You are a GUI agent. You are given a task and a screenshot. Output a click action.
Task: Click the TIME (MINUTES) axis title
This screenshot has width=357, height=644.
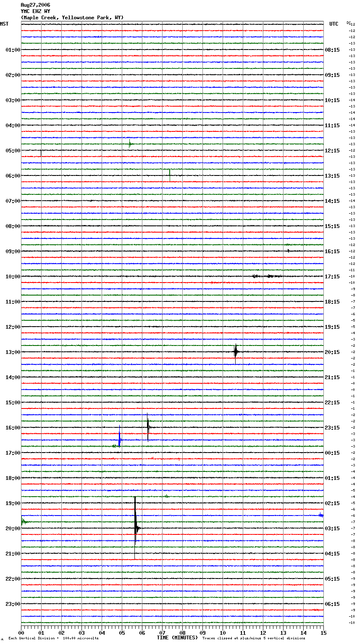[177, 638]
